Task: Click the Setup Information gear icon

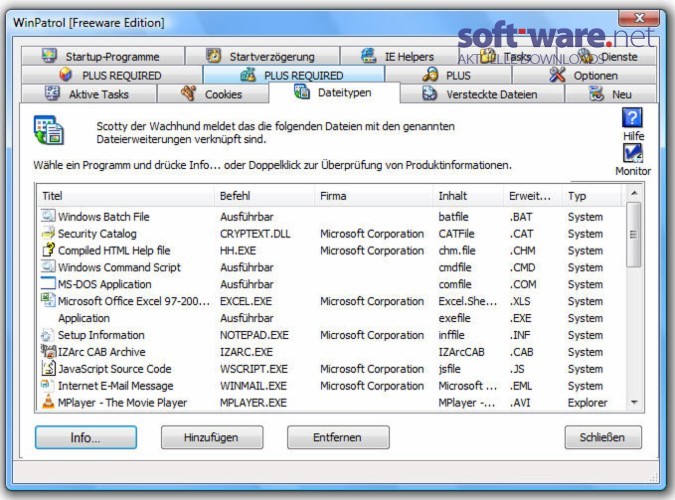Action: (x=47, y=335)
